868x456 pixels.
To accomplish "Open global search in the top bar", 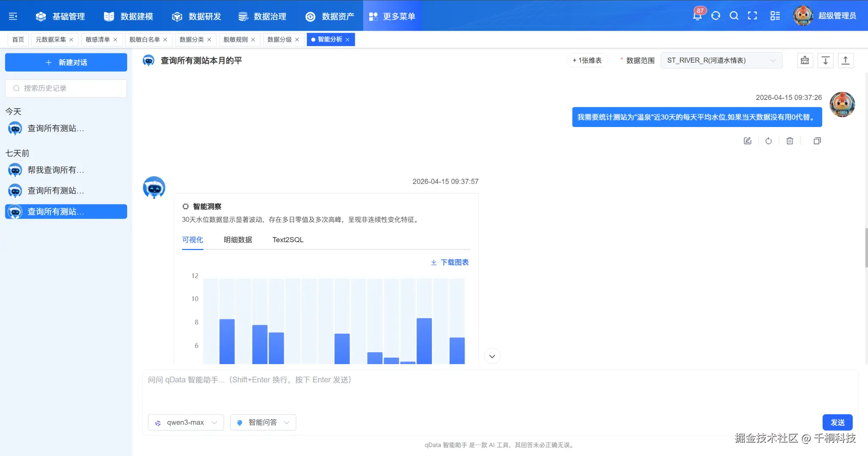I will (x=734, y=16).
